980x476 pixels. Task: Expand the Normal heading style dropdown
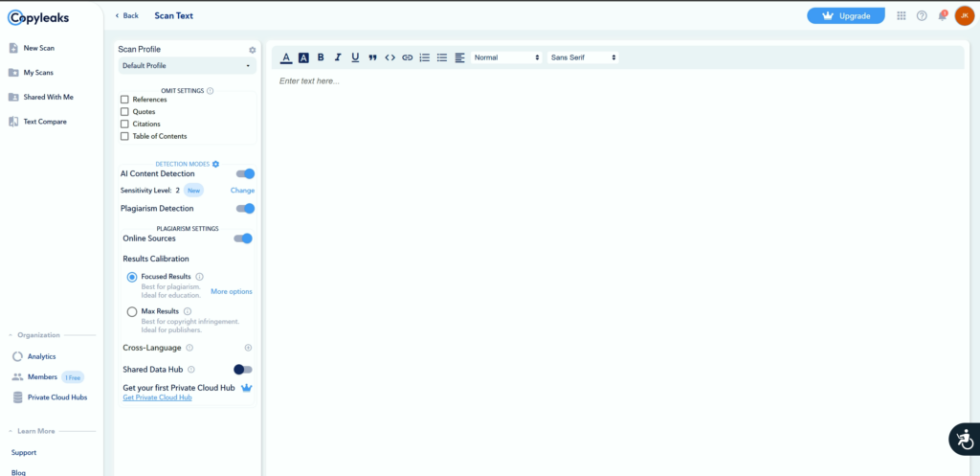(506, 57)
